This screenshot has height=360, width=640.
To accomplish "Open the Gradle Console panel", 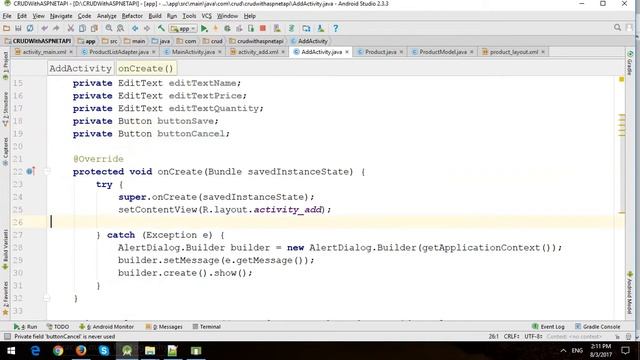I will pos(598,327).
